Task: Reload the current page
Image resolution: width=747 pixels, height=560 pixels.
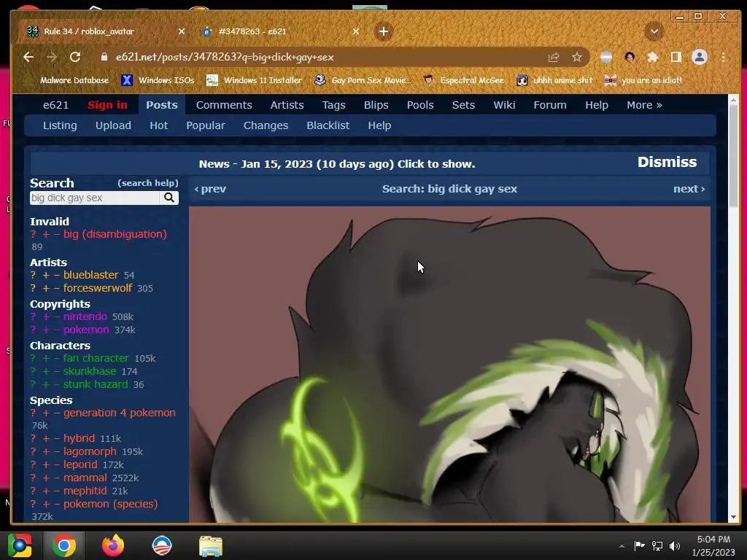Action: click(x=75, y=57)
